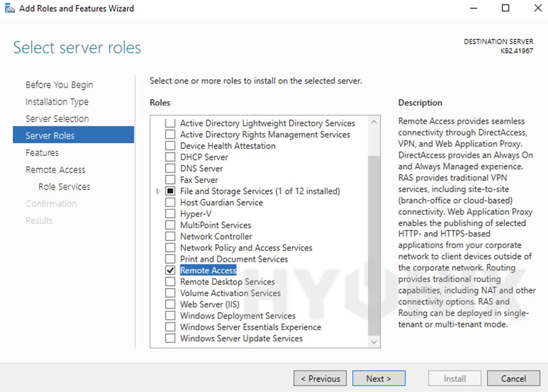The image size is (548, 392).
Task: Go to the Installation Type step
Action: tap(56, 102)
